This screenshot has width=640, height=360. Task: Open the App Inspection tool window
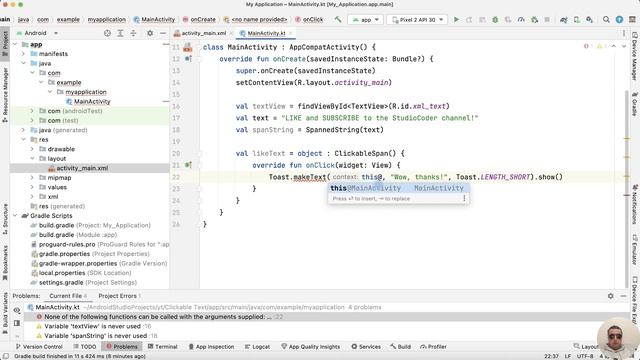tap(211, 347)
